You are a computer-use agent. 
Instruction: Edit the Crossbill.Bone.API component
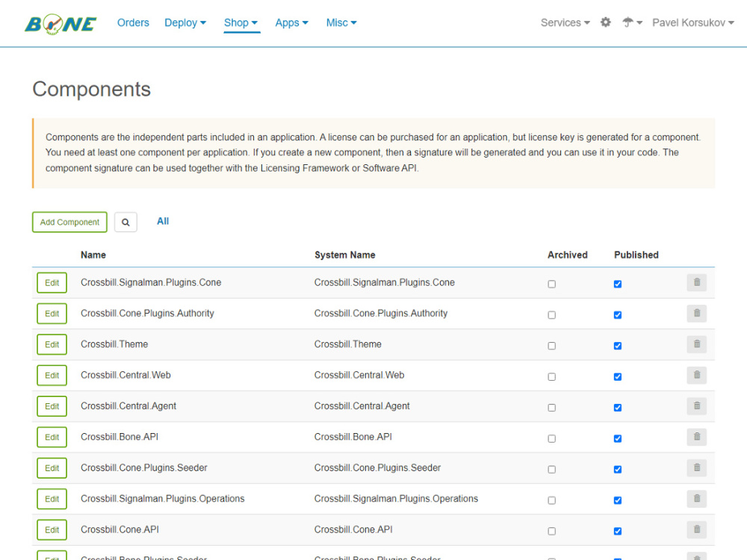(x=52, y=438)
